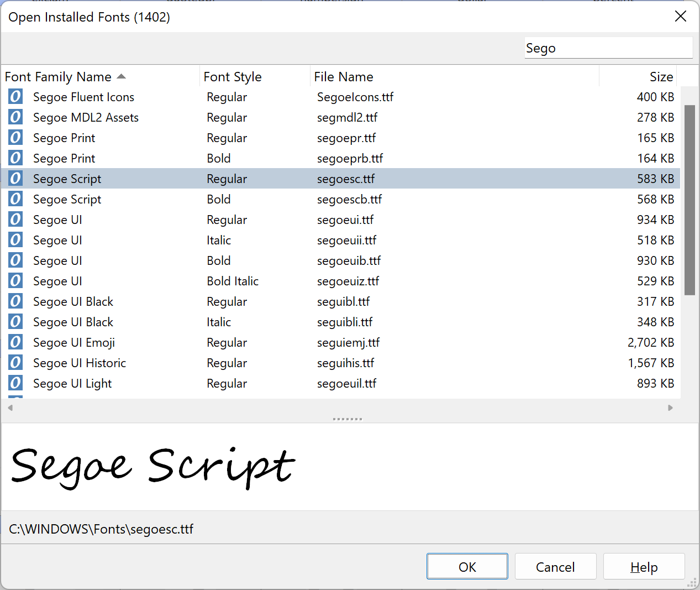Click the horizontal scrollbar left arrow

tap(10, 408)
